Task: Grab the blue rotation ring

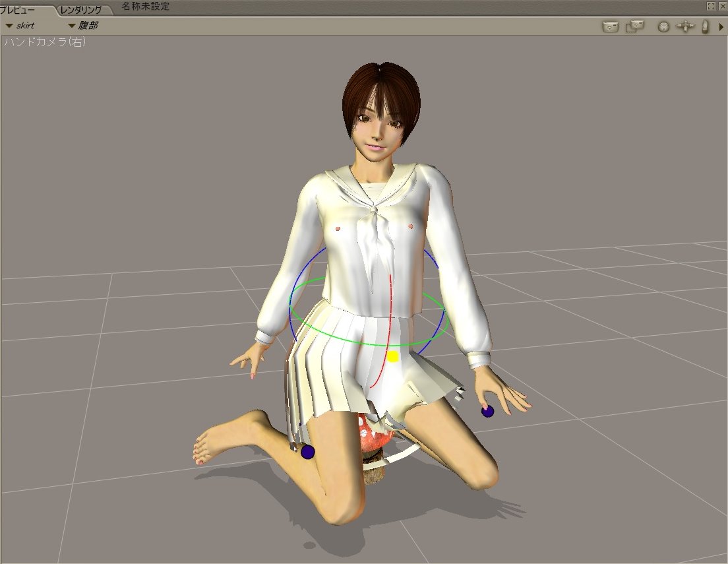Action: click(291, 298)
